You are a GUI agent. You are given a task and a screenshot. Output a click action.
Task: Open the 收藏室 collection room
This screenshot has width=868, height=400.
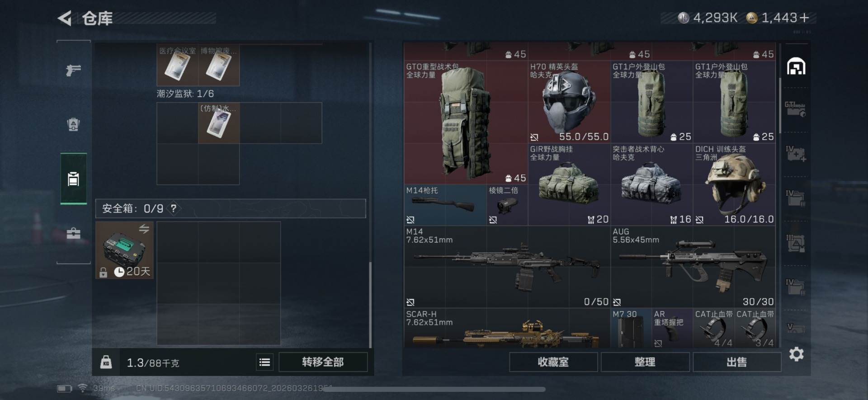pos(553,362)
